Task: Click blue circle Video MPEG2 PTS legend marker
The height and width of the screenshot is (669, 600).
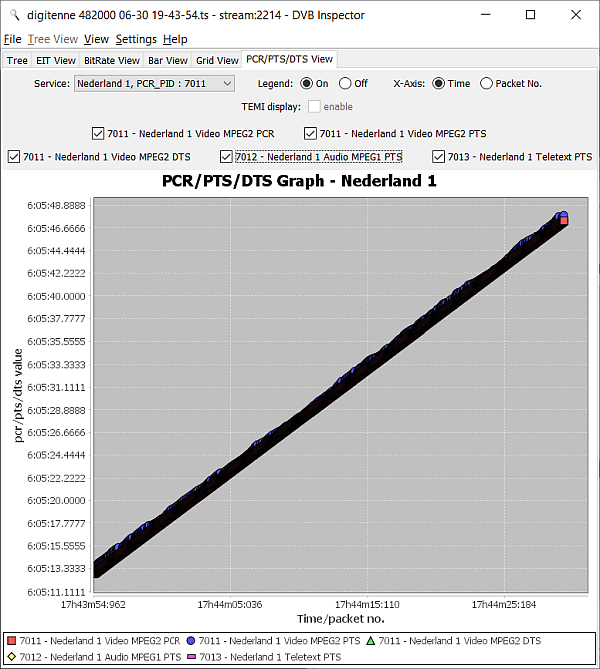Action: [x=191, y=640]
